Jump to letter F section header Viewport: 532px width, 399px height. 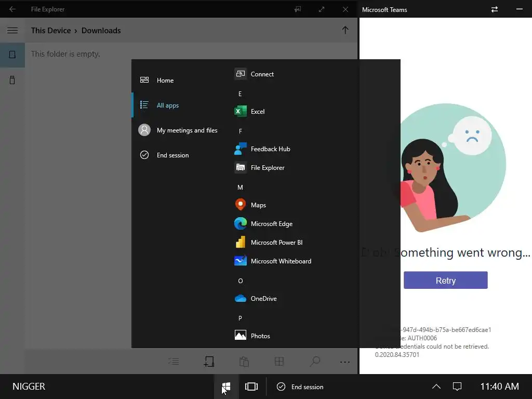[240, 131]
